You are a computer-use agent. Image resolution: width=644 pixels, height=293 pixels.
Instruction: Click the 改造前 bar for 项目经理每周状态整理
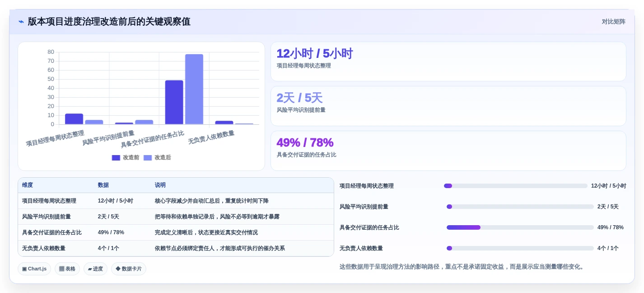(x=74, y=119)
